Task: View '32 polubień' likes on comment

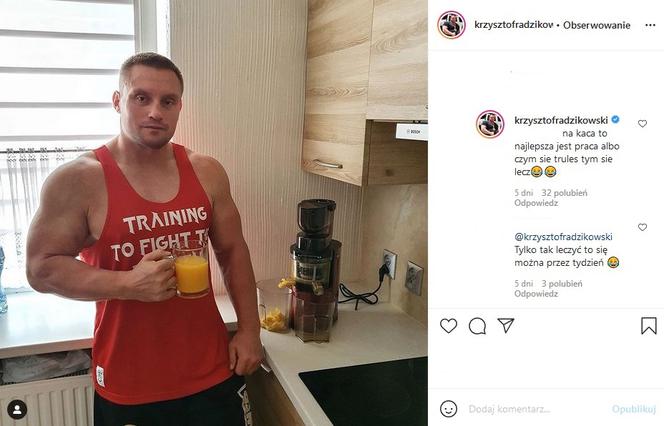Action: click(x=564, y=193)
